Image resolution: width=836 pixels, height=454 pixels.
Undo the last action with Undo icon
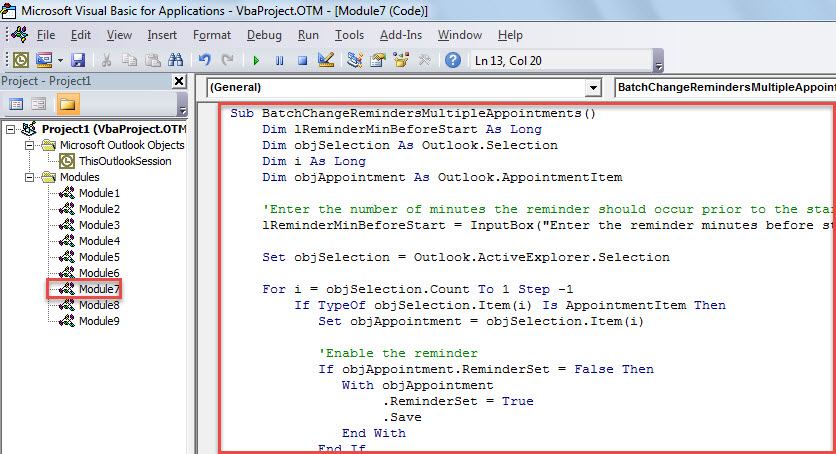204,60
